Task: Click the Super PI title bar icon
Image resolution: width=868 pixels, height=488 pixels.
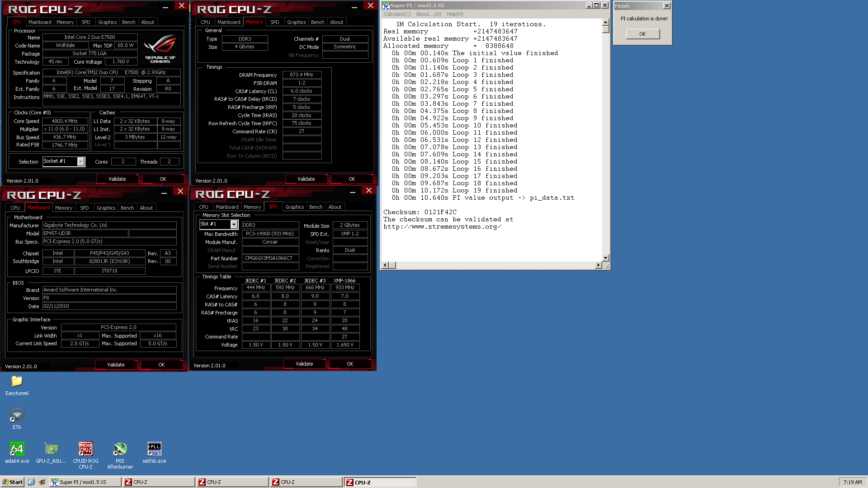Action: (386, 5)
